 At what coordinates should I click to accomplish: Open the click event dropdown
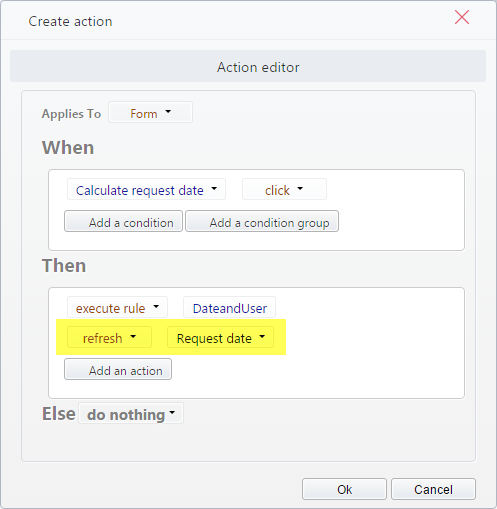[284, 189]
